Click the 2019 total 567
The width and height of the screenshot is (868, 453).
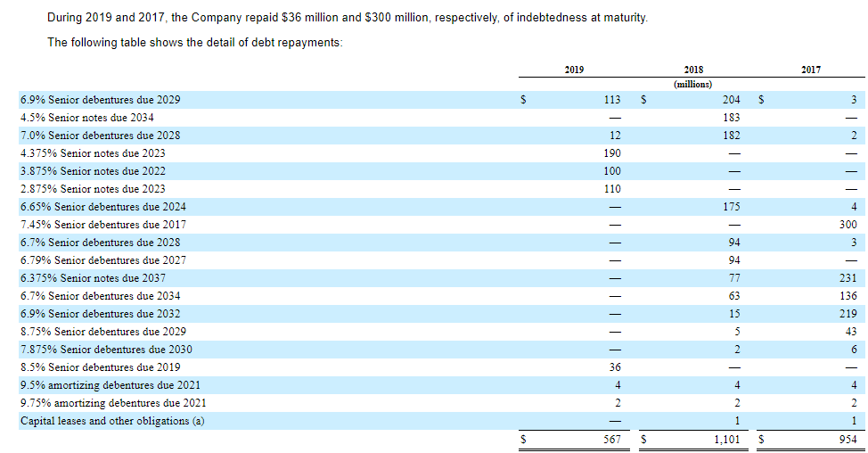pyautogui.click(x=612, y=440)
